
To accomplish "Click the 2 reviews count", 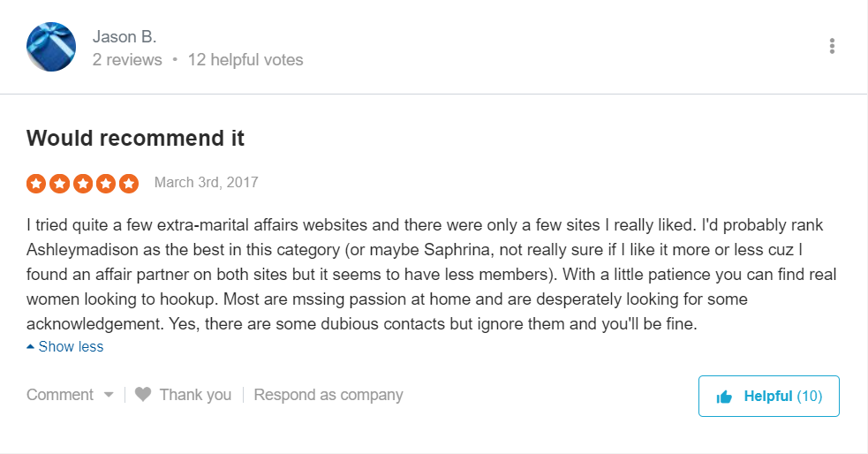I will click(x=127, y=60).
